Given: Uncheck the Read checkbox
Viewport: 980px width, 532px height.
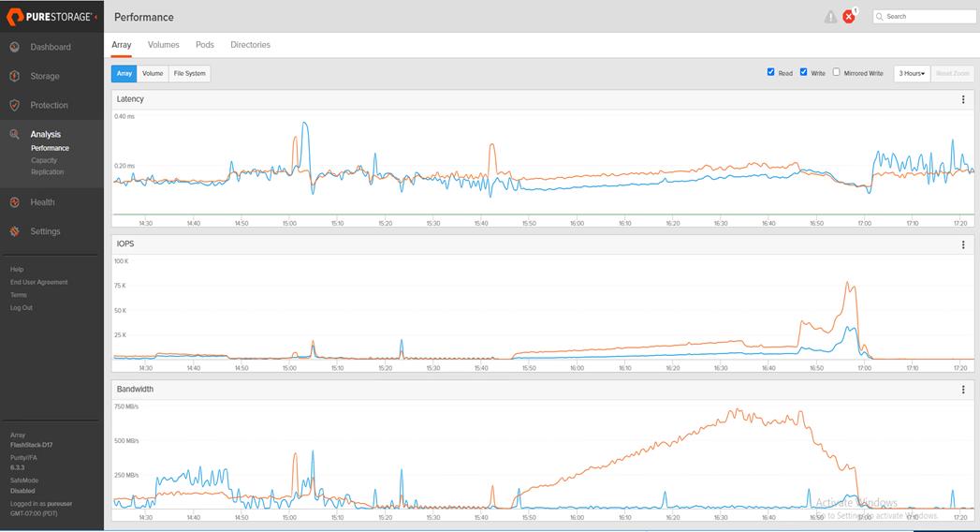Looking at the screenshot, I should [770, 72].
